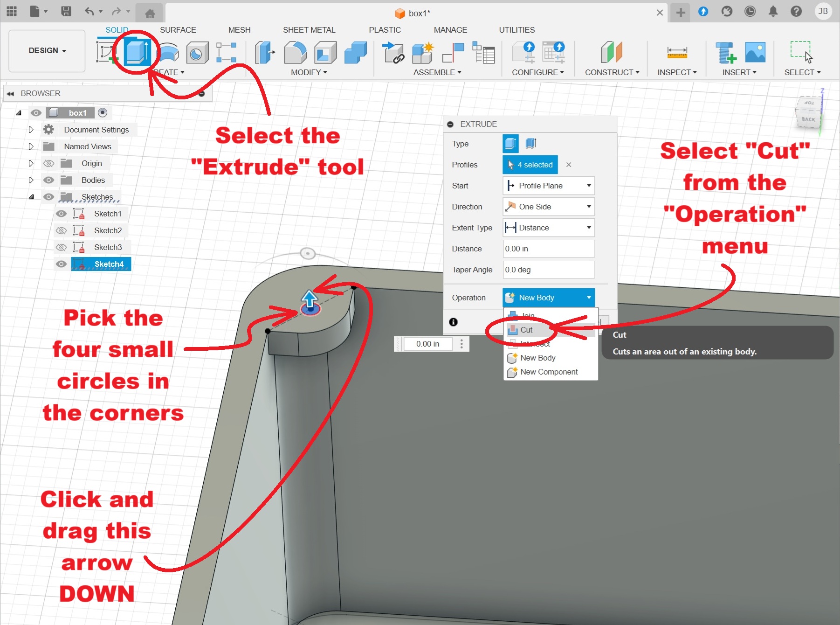Clear the 4 selected profiles
Image resolution: width=840 pixels, height=625 pixels.
coord(568,165)
